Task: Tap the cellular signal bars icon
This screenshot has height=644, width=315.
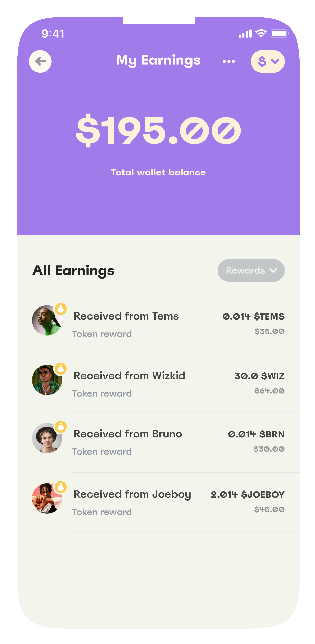Action: (245, 34)
